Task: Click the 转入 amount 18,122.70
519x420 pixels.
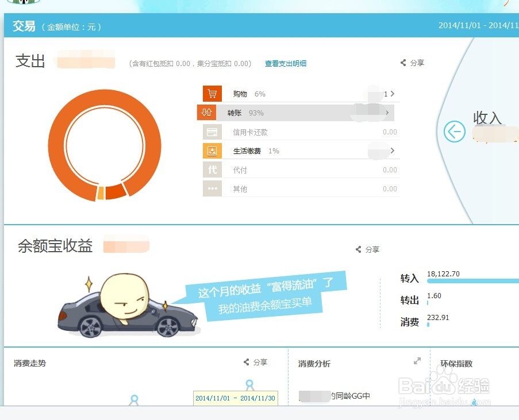Action: click(443, 273)
